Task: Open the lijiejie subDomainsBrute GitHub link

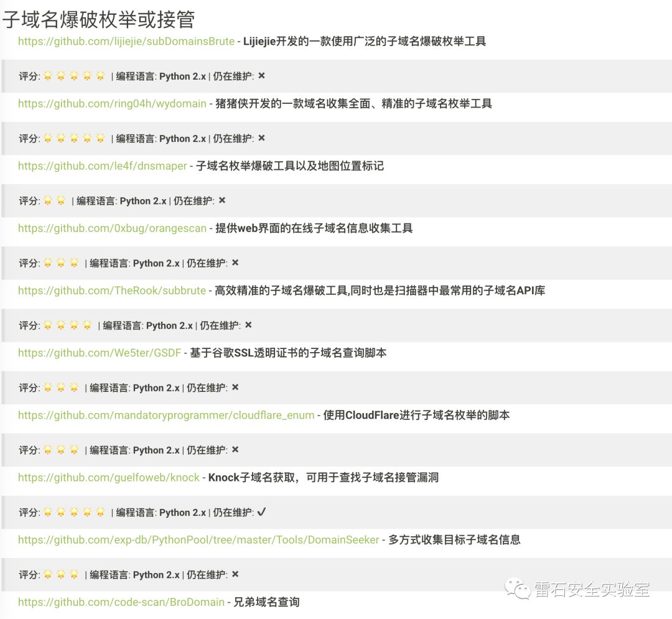Action: 126,42
